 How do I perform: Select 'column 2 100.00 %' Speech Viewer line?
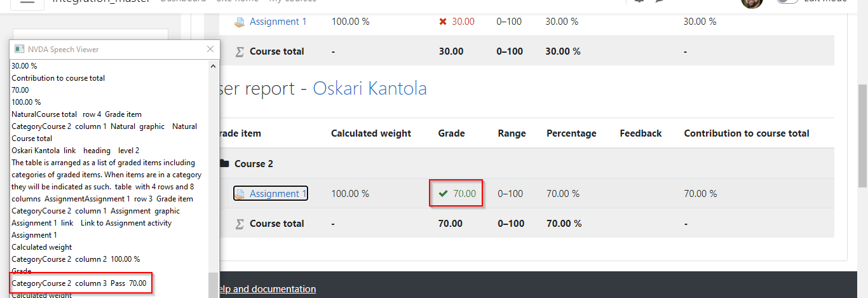click(76, 259)
